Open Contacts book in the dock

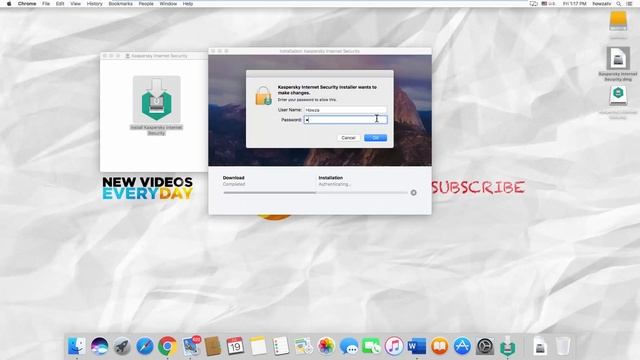pos(213,346)
